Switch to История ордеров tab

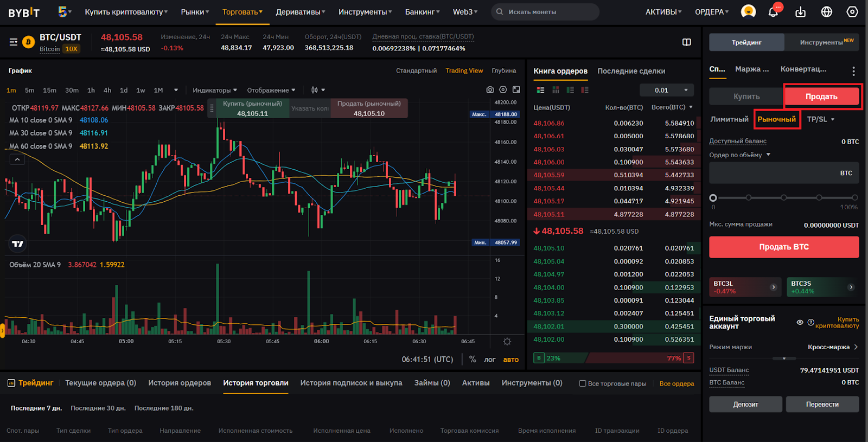tap(180, 383)
